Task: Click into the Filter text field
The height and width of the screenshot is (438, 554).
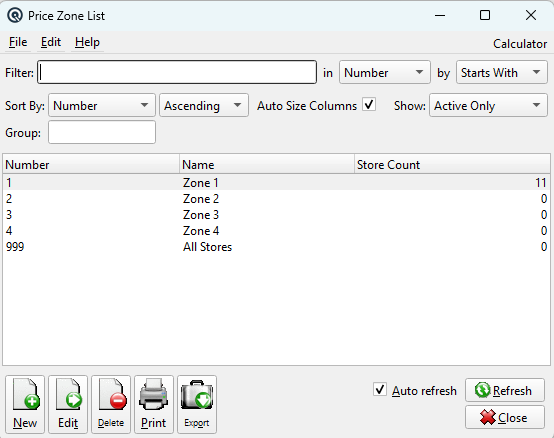Action: click(177, 72)
